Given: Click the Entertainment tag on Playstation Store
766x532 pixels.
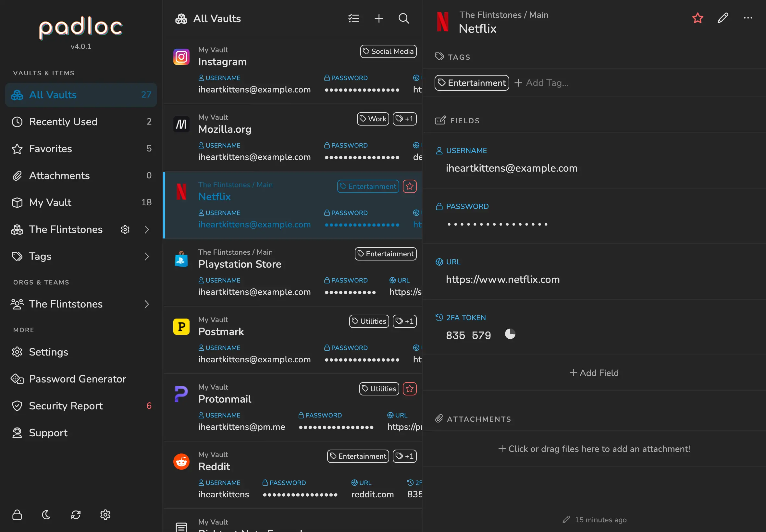Looking at the screenshot, I should tap(386, 254).
